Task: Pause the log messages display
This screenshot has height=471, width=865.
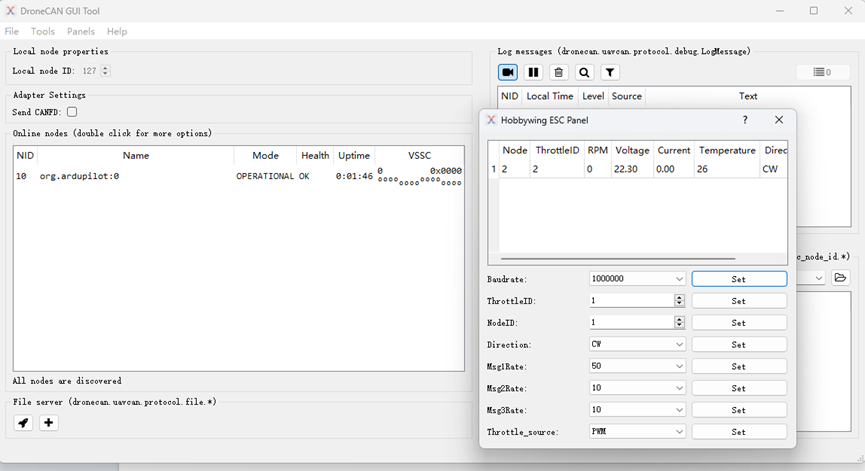Action: pos(533,72)
